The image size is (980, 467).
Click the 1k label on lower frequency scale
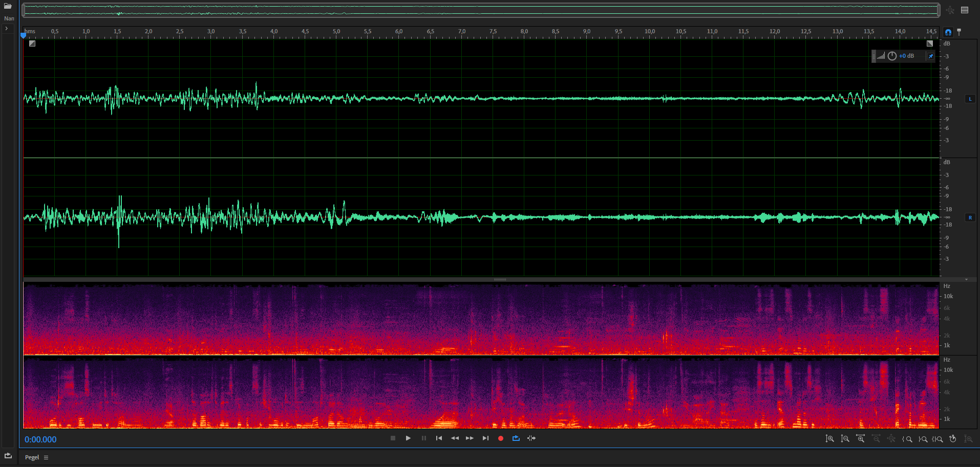click(947, 419)
